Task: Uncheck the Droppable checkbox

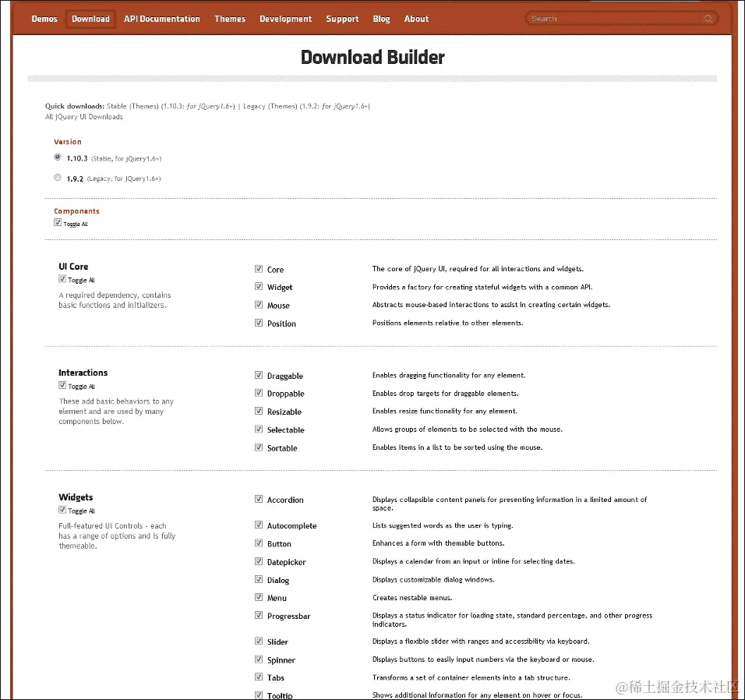Action: [x=259, y=393]
